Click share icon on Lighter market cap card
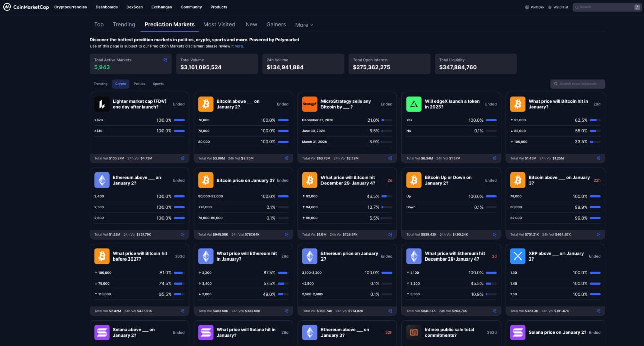Image resolution: width=644 pixels, height=346 pixels. coord(183,158)
